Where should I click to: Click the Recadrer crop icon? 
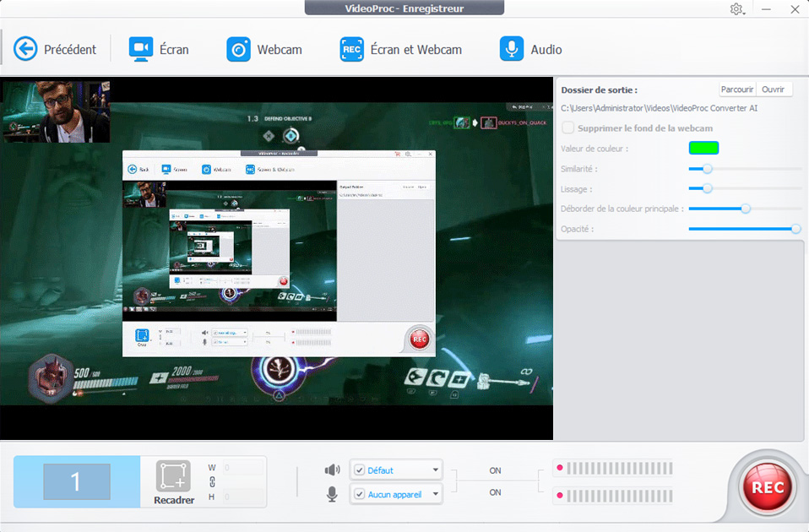coord(173,475)
